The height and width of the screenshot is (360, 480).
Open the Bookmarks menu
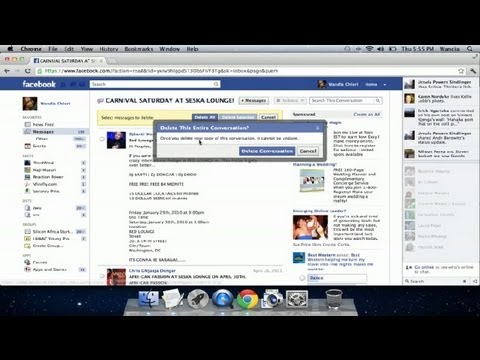click(x=139, y=49)
